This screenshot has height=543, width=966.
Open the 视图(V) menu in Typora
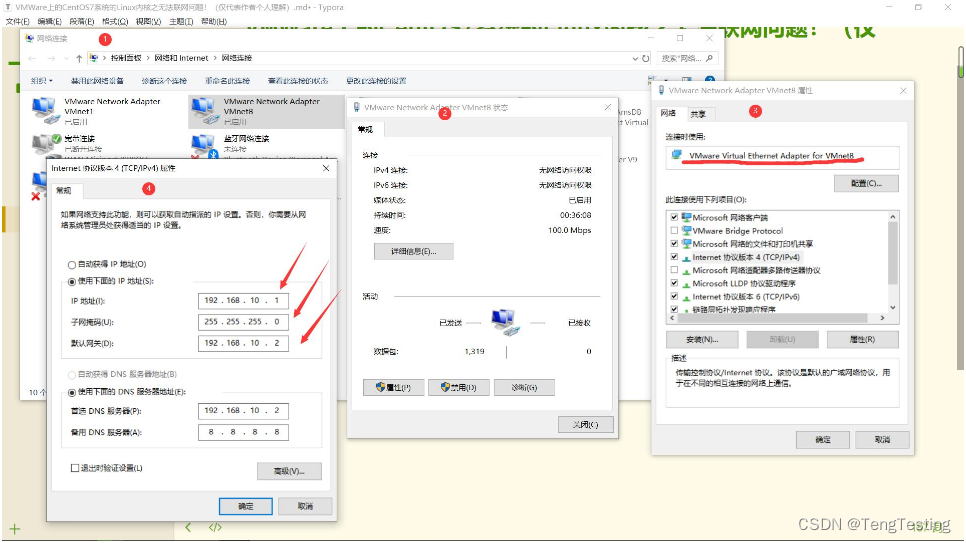148,22
